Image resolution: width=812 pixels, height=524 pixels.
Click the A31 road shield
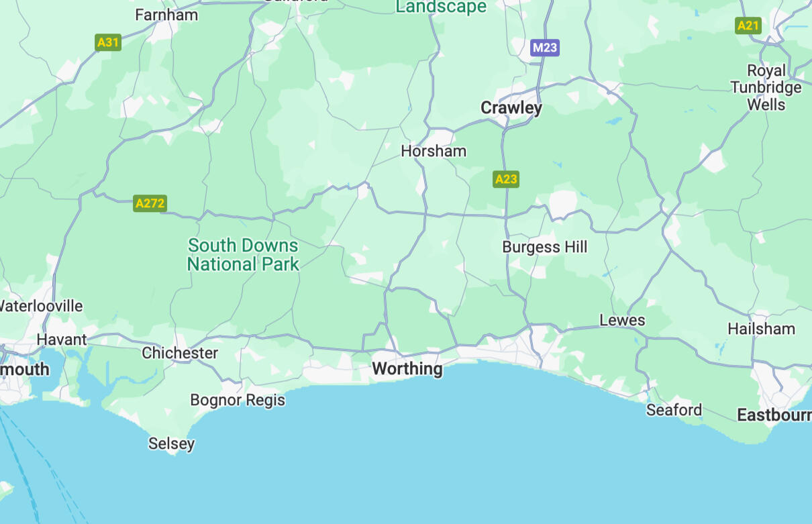pos(107,43)
